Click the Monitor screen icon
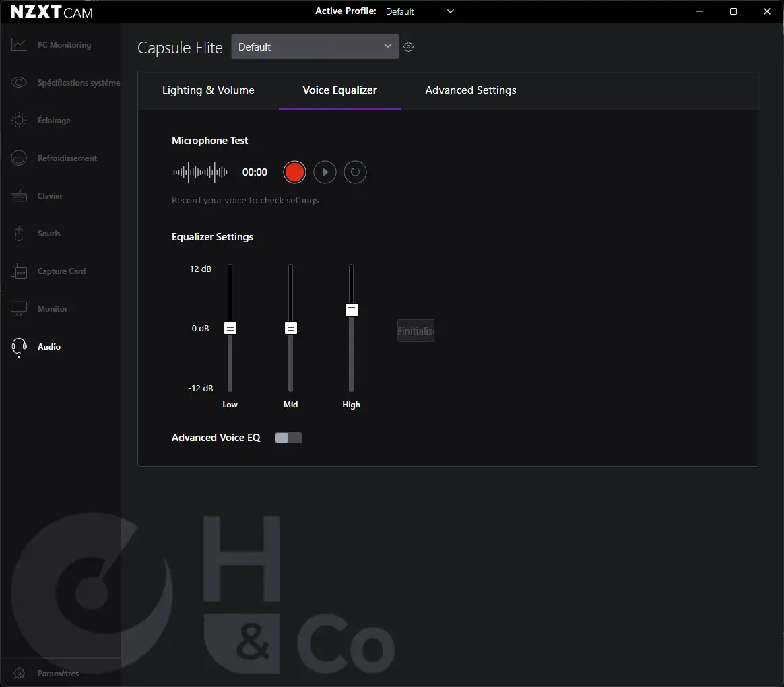 [19, 308]
